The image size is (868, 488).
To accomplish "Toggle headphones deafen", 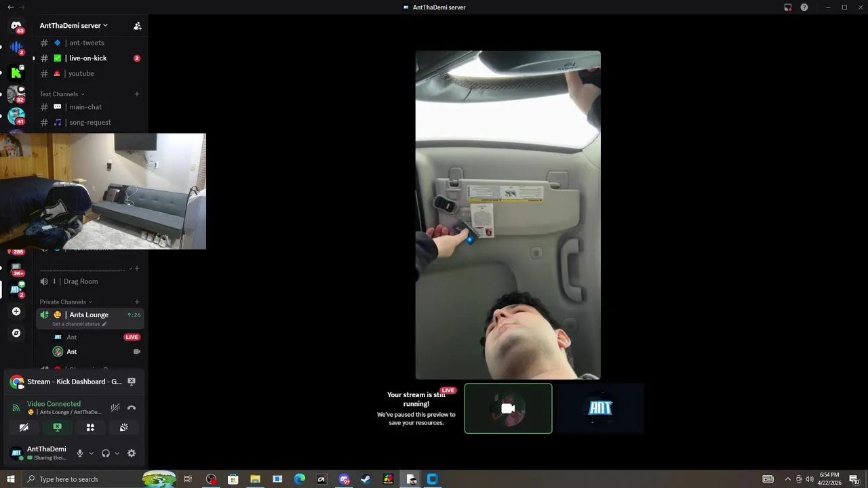I will (106, 453).
